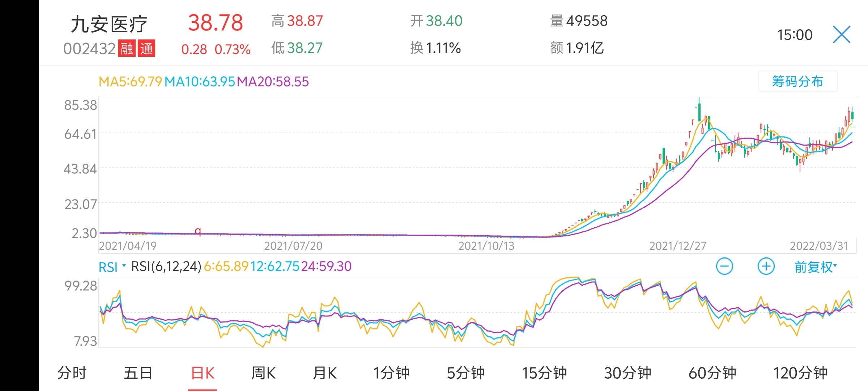Zoom in chart with plus icon
This screenshot has width=868, height=391.
(766, 267)
